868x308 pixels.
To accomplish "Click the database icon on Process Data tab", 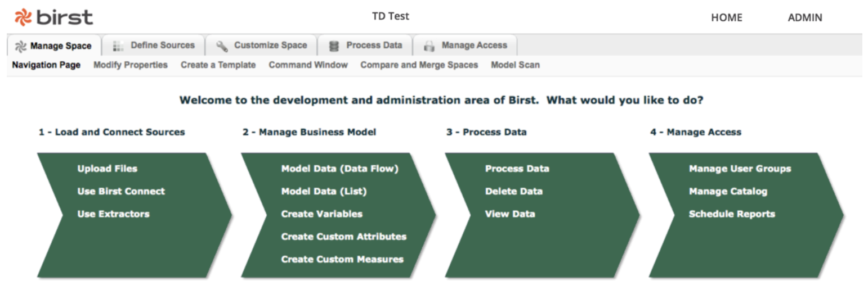I will coord(334,46).
